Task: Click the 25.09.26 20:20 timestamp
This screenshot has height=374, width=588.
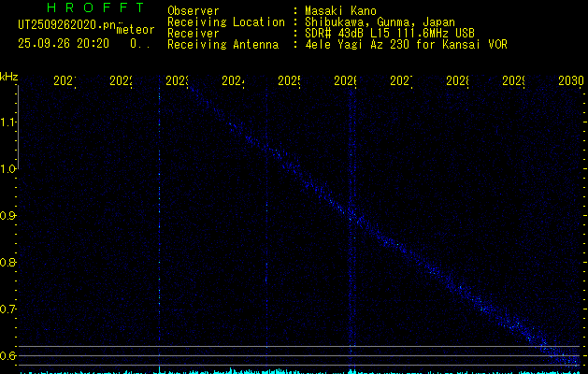Action: [x=64, y=43]
